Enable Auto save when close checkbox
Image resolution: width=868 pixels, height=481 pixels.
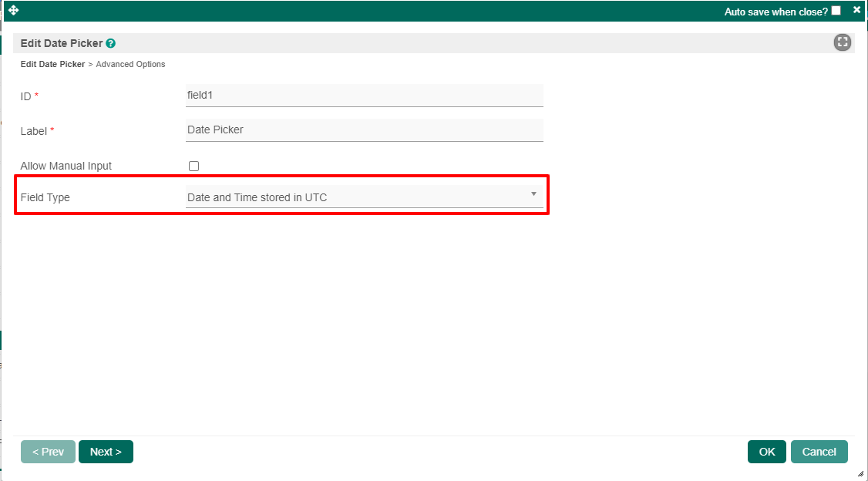coord(836,11)
